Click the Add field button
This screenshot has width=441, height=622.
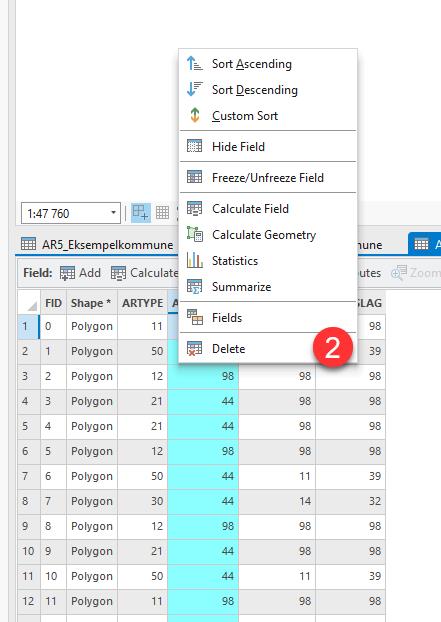point(81,273)
